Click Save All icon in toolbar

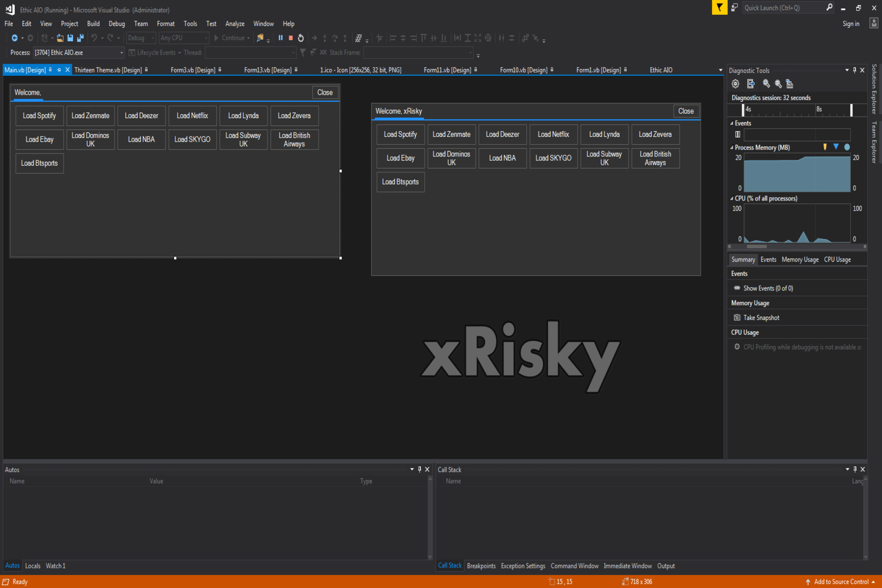[x=80, y=38]
